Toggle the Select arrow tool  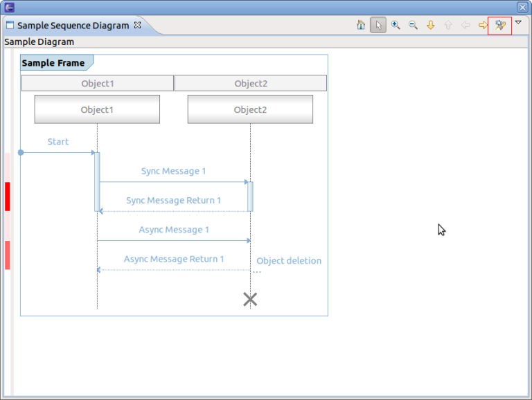378,26
